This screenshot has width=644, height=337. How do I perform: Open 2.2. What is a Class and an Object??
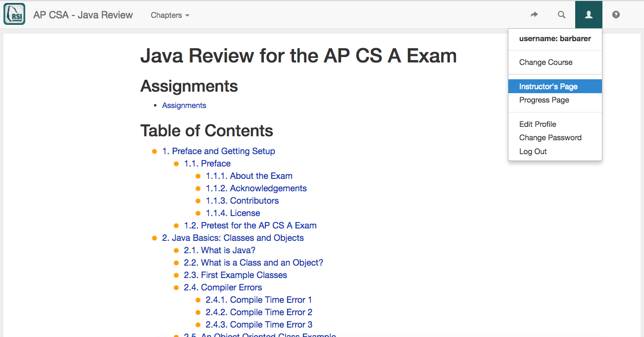(x=253, y=263)
